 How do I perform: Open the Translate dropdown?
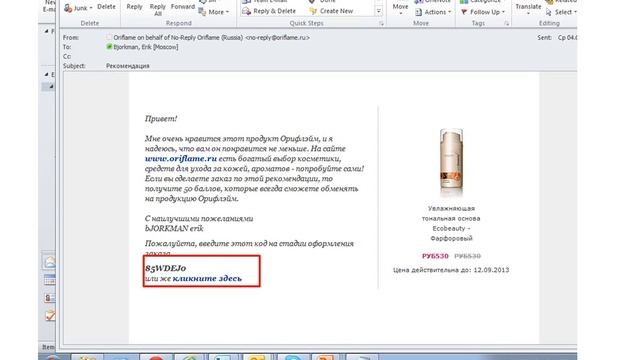[528, 9]
